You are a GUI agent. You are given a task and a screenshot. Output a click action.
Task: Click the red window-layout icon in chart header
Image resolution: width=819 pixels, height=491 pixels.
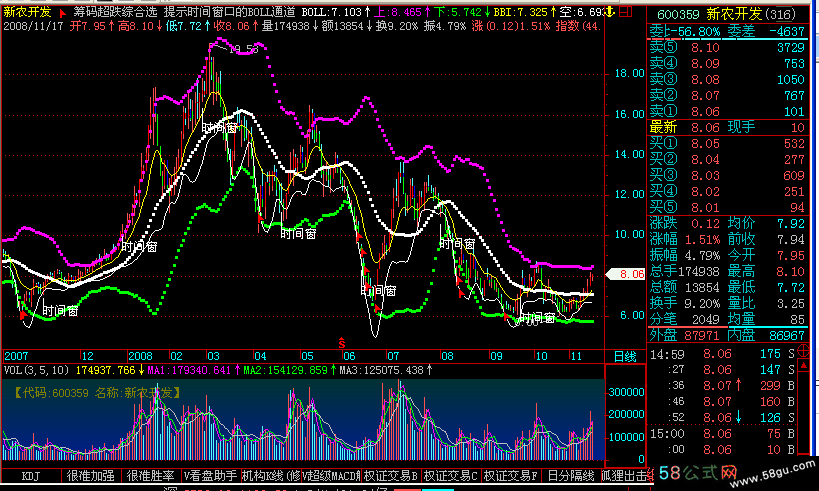pyautogui.click(x=625, y=11)
